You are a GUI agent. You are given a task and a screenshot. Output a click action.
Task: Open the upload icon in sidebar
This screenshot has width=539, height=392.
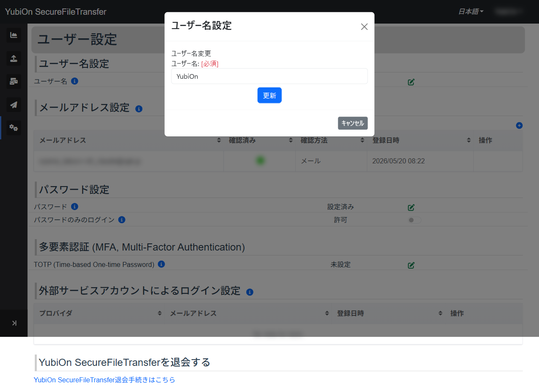click(13, 58)
